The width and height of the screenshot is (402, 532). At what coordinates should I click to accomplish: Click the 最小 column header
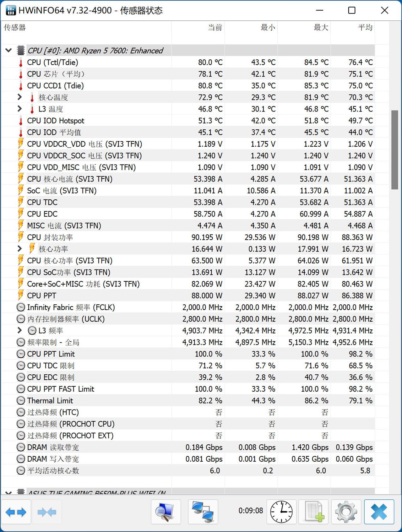coord(251,27)
